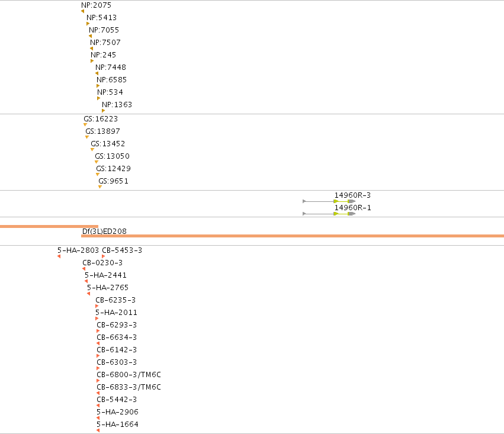Click the down-triangle marker under GS:16223
This screenshot has height=434, width=504.
(x=85, y=125)
